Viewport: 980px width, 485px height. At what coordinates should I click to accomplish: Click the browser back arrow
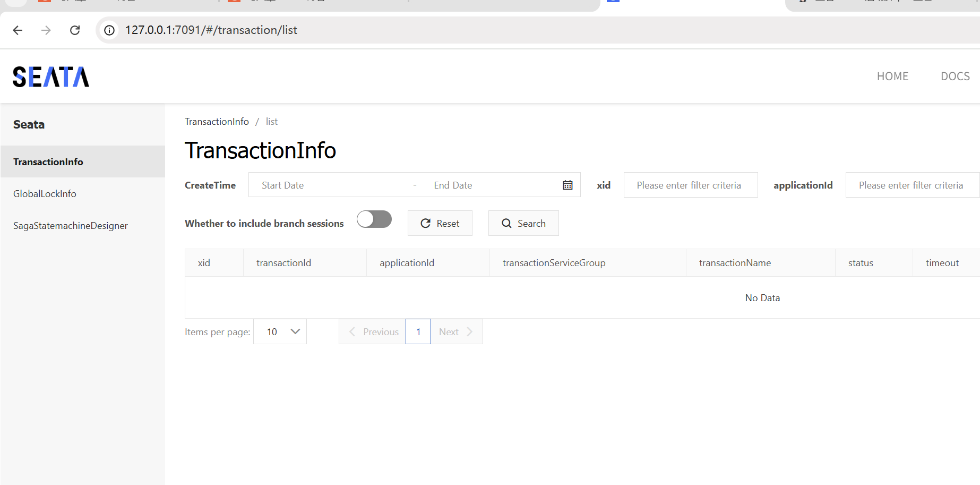[x=18, y=30]
